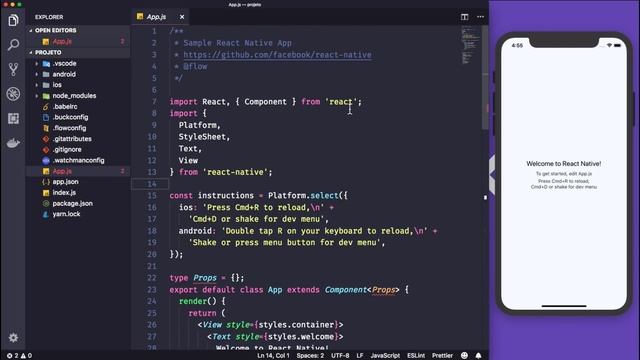Open the app.json file
640x360 pixels.
click(65, 182)
